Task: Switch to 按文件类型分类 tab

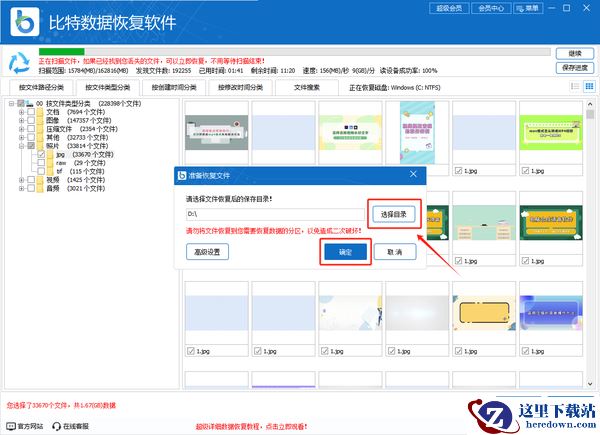Action: click(108, 88)
